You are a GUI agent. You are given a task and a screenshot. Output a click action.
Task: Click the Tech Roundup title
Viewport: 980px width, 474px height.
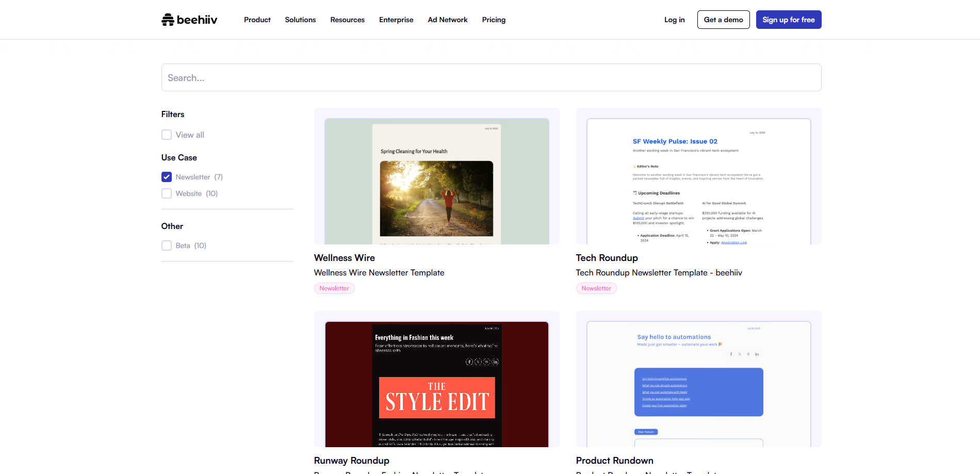coord(607,258)
